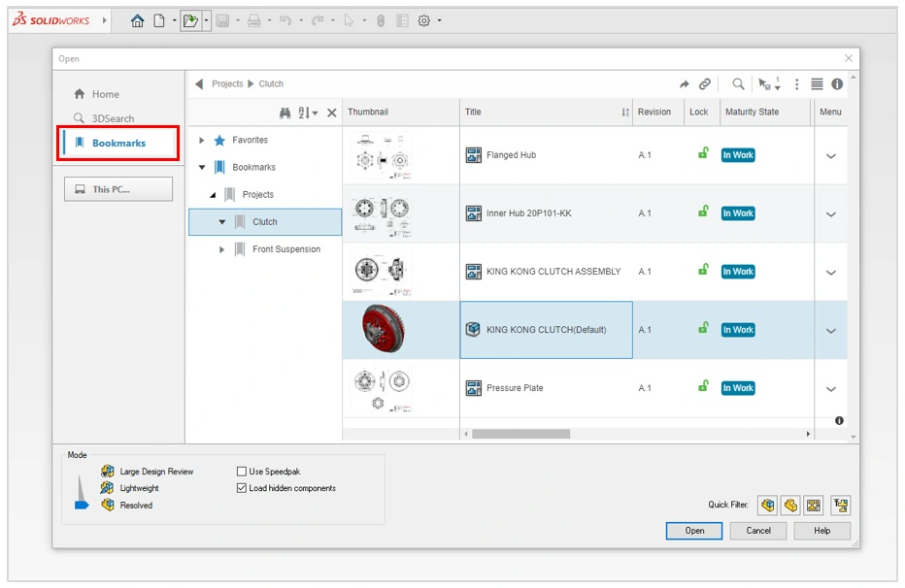The height and width of the screenshot is (588, 905).
Task: Click the Select cursor tool icon
Action: (350, 20)
